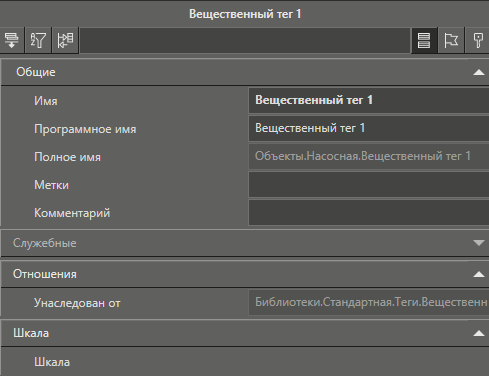
Task: Click the Унаследован от value field
Action: (x=369, y=302)
